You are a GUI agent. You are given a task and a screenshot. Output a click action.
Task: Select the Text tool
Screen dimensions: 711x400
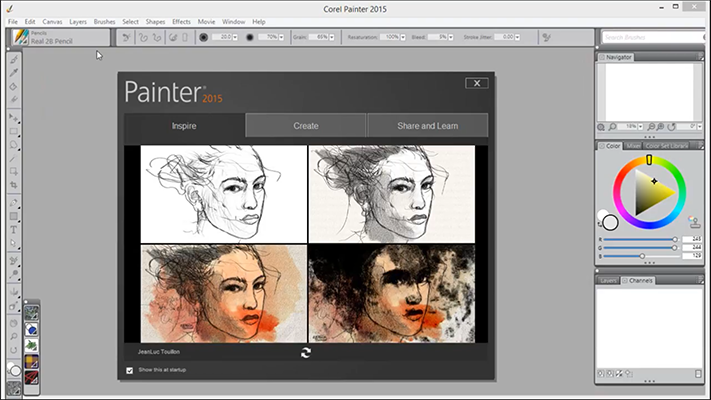tap(14, 230)
